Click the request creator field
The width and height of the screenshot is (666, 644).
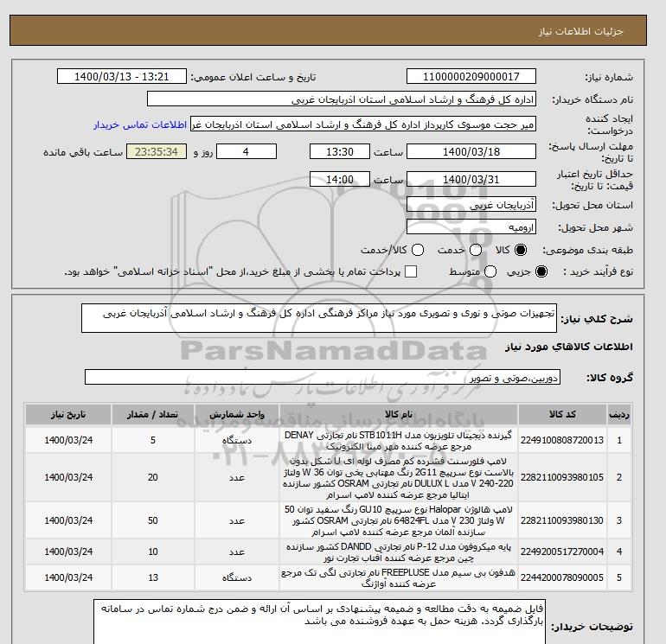[x=363, y=124]
